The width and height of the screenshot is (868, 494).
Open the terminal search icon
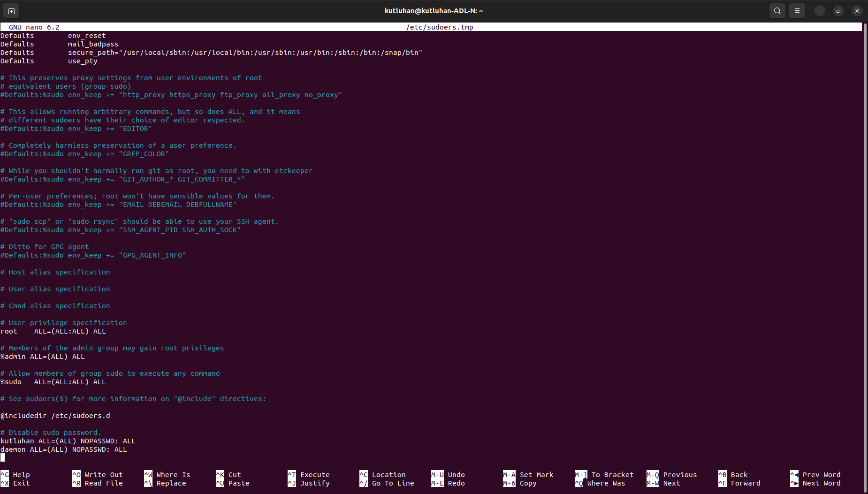tap(777, 11)
